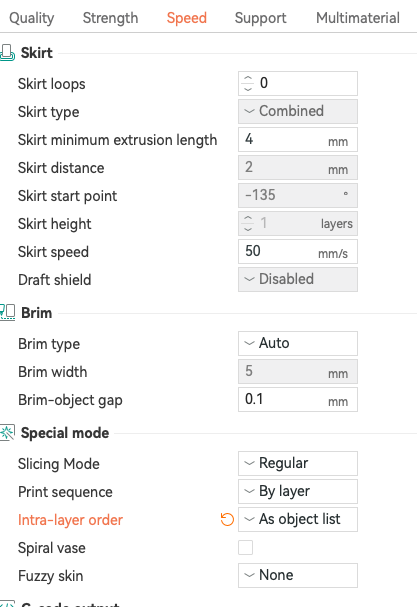
Task: Decrease Skirt loops with the down stepper arrow
Action: (x=248, y=89)
